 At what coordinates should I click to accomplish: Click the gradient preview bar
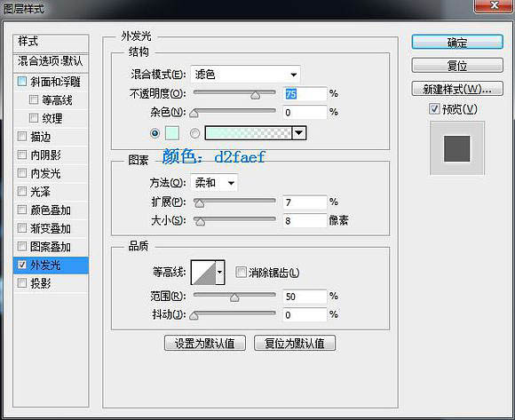point(249,133)
